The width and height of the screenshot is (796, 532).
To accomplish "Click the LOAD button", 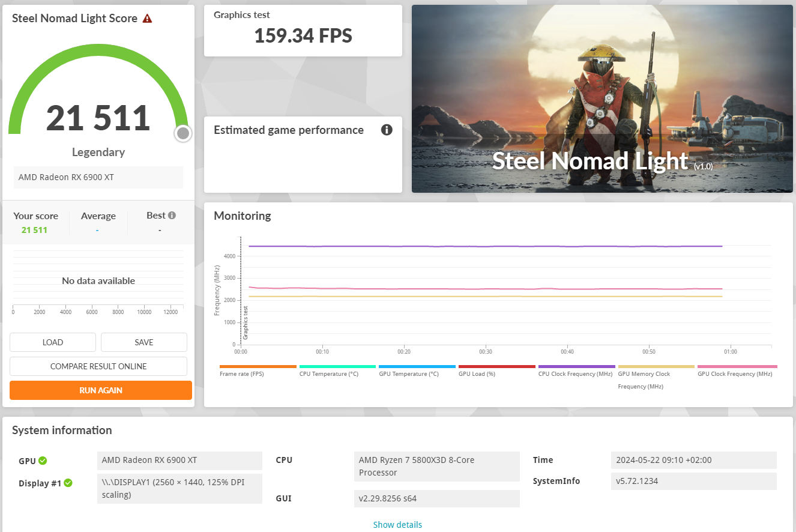I will click(53, 342).
